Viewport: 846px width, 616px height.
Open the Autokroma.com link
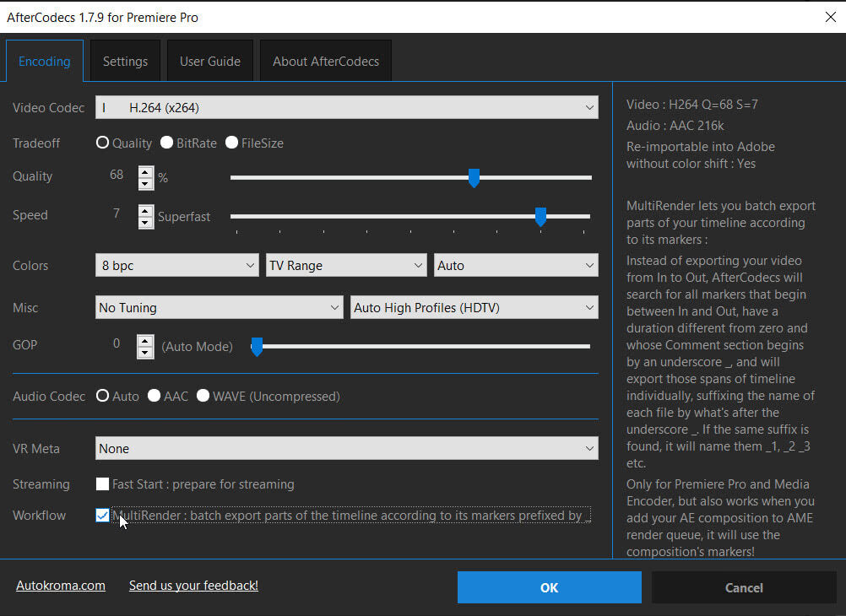click(x=60, y=585)
